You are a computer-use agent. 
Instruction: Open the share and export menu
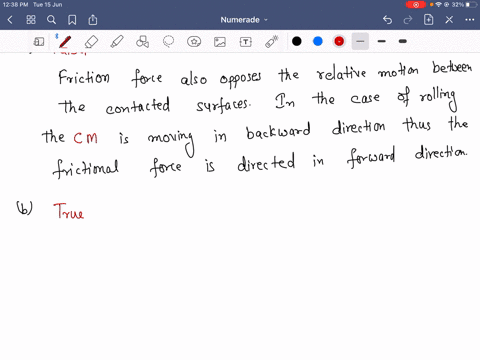click(x=93, y=20)
